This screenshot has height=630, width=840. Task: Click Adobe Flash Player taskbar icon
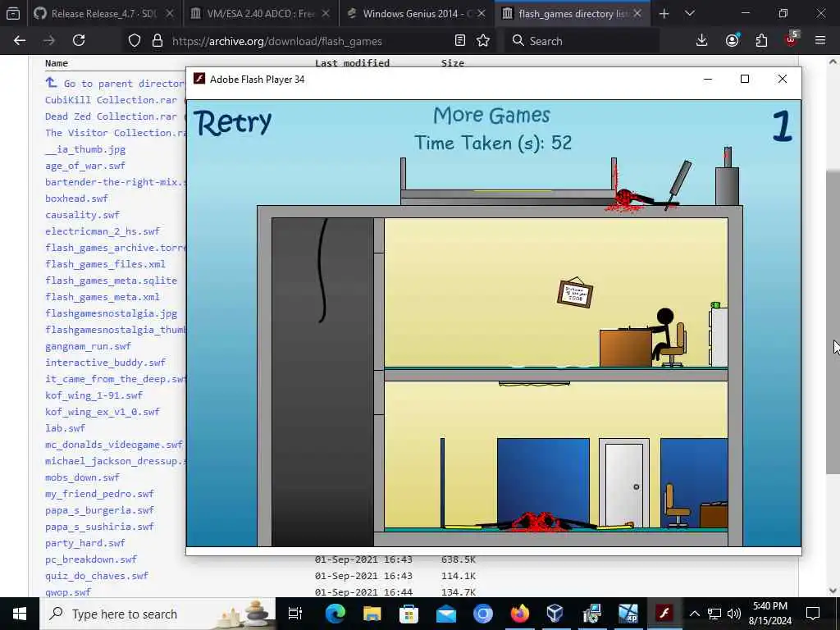click(664, 614)
